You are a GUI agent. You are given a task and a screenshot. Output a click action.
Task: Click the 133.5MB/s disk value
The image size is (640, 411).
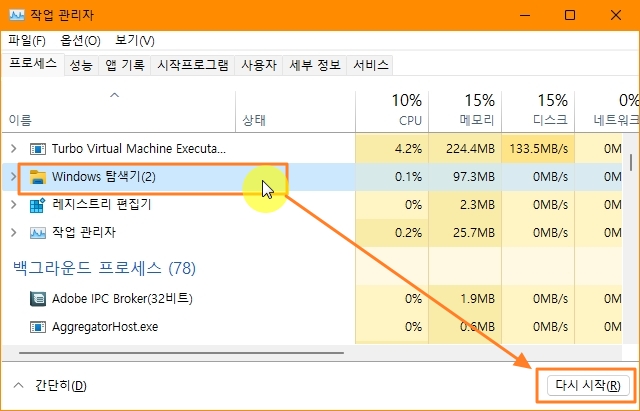click(x=538, y=149)
